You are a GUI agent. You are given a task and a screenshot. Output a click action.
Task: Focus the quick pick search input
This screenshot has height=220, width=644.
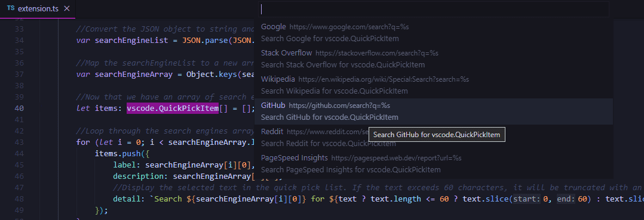coord(433,10)
